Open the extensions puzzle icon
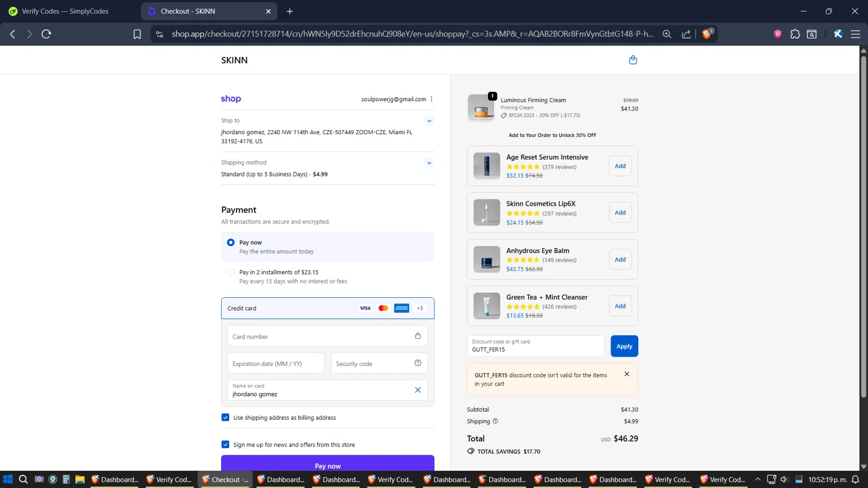The height and width of the screenshot is (488, 868). tap(795, 34)
